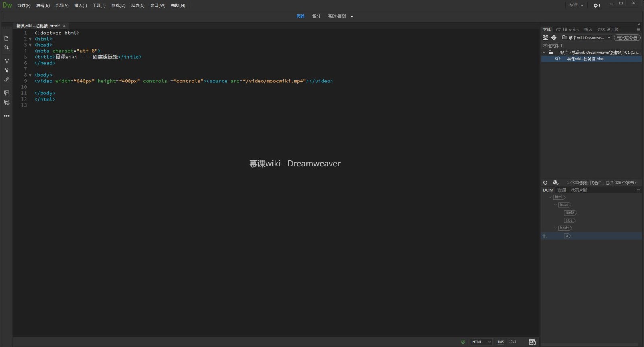Image resolution: width=644 pixels, height=347 pixels.
Task: Switch to the CC Libraries tab
Action: tap(568, 29)
